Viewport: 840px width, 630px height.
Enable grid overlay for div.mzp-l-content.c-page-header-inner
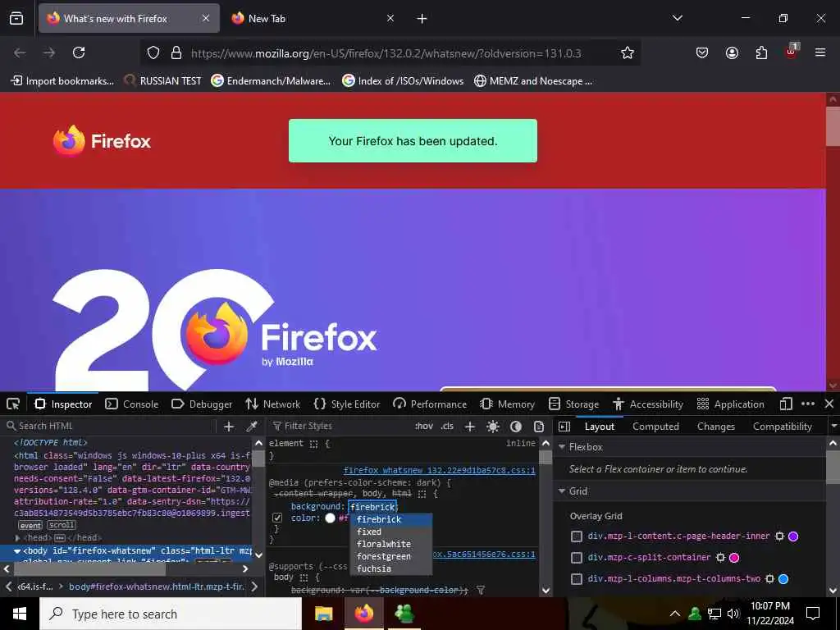coord(577,536)
